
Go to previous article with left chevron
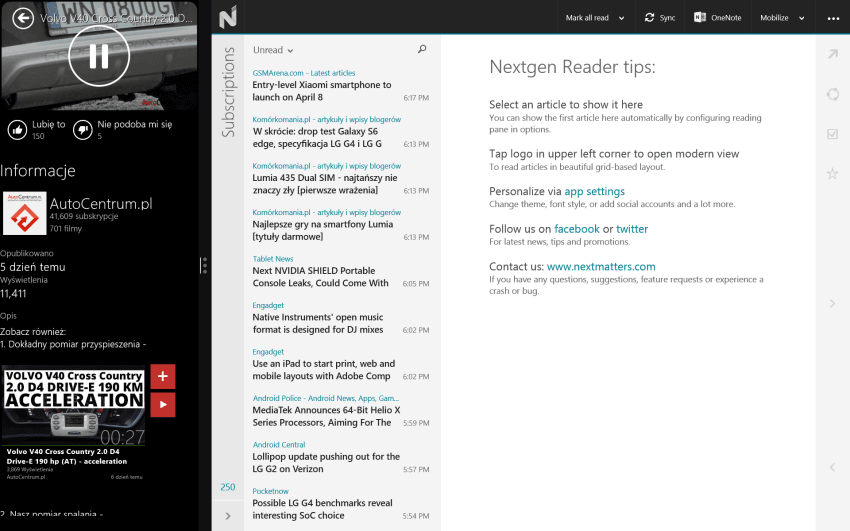click(x=833, y=467)
